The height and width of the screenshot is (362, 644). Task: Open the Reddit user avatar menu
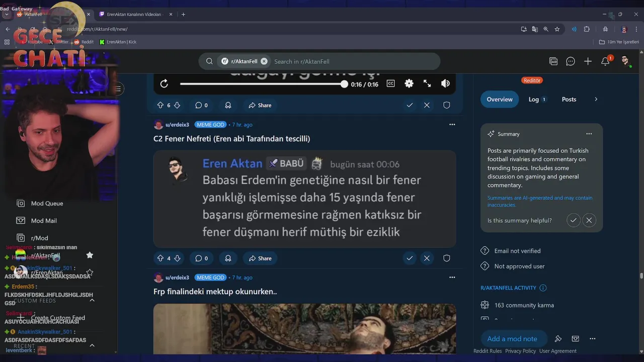pyautogui.click(x=625, y=61)
